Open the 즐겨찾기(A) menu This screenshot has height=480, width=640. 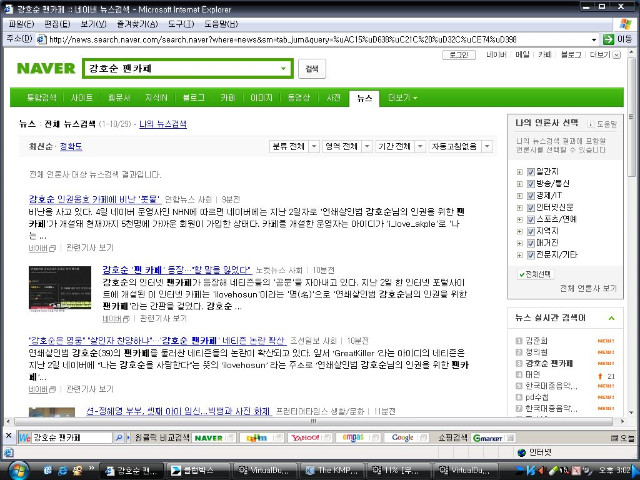pos(138,24)
